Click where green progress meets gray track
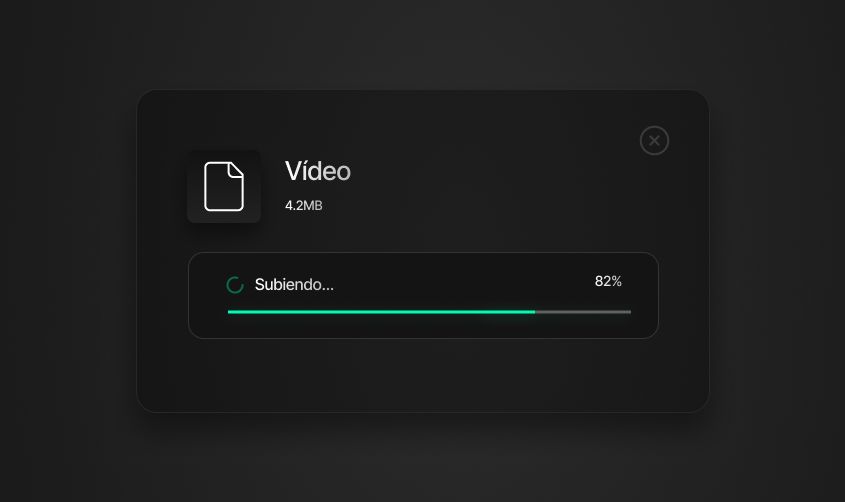This screenshot has height=502, width=845. point(535,312)
